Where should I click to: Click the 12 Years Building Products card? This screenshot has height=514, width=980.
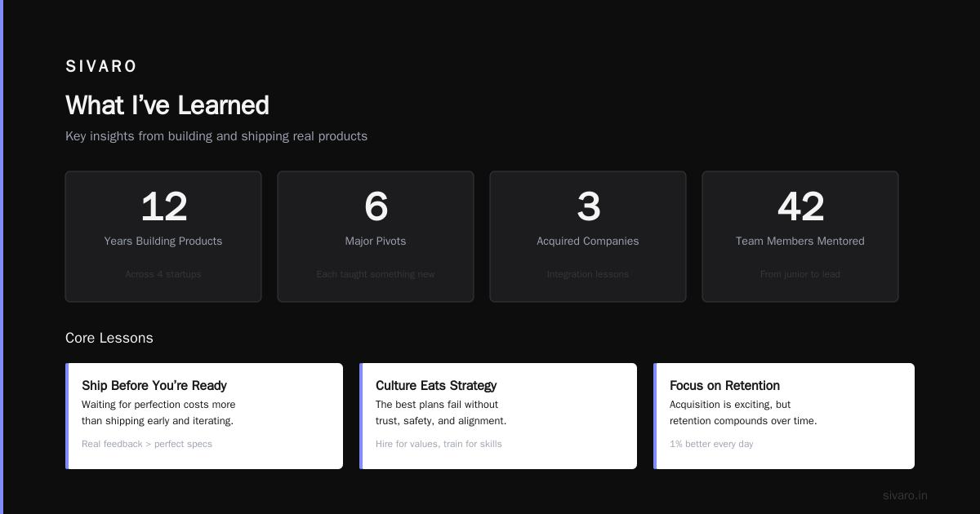point(163,237)
